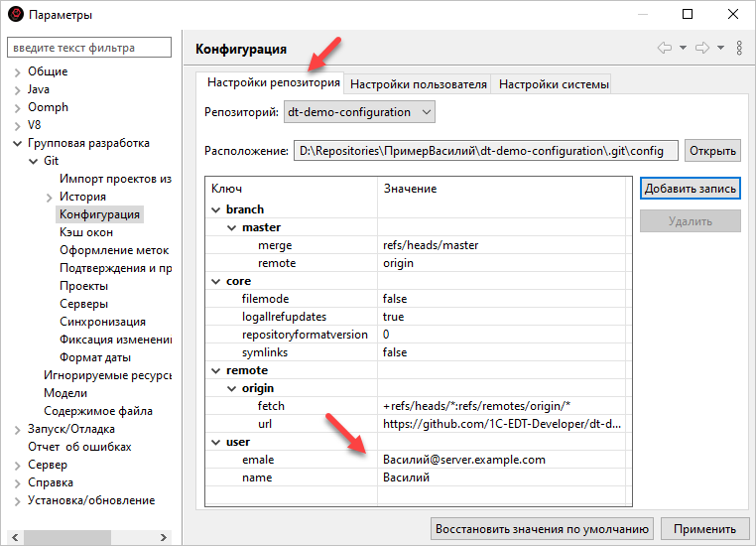Expand the V8 tree node
This screenshot has width=756, height=546.
click(x=17, y=126)
